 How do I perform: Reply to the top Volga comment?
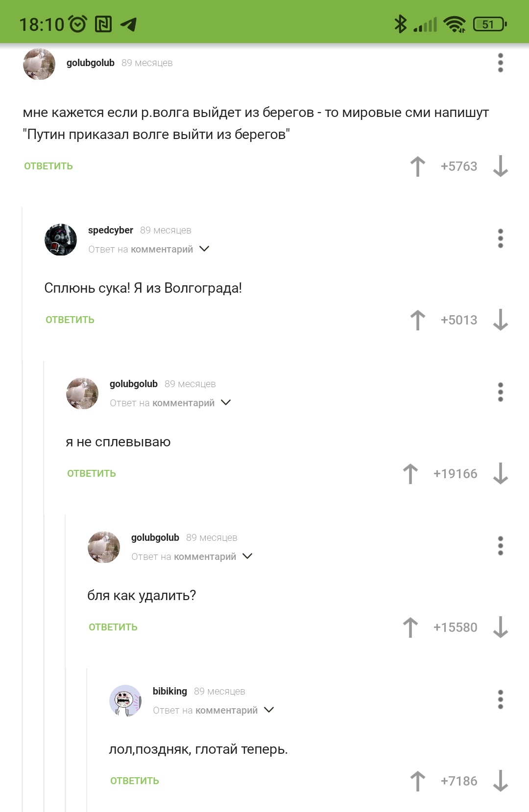coord(48,166)
